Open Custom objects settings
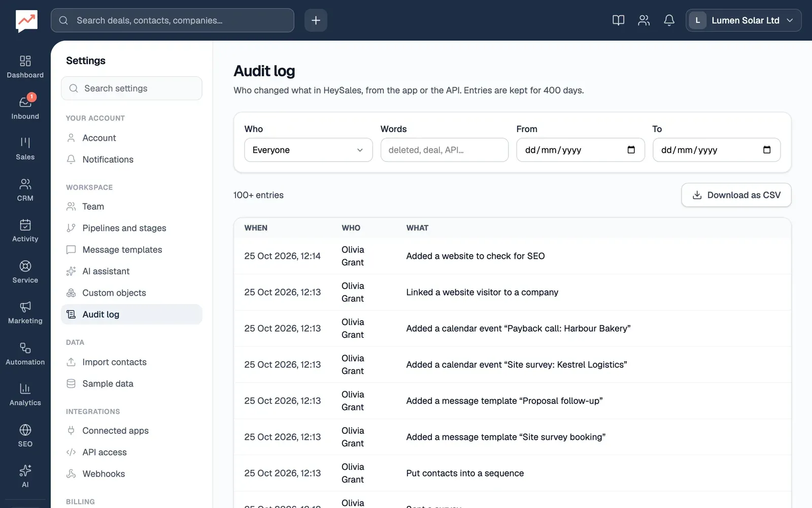Viewport: 812px width, 508px height. (x=131, y=293)
